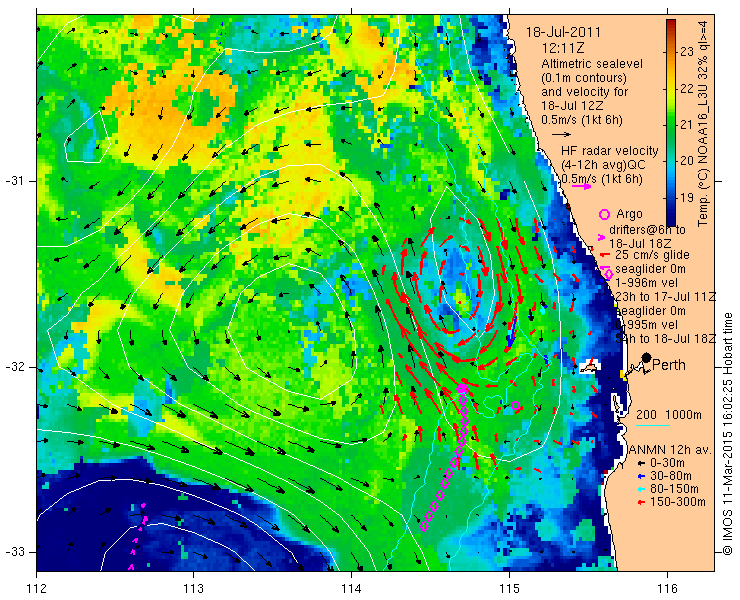Click the -32 latitude axis label
This screenshot has width=740, height=600.
pyautogui.click(x=15, y=367)
